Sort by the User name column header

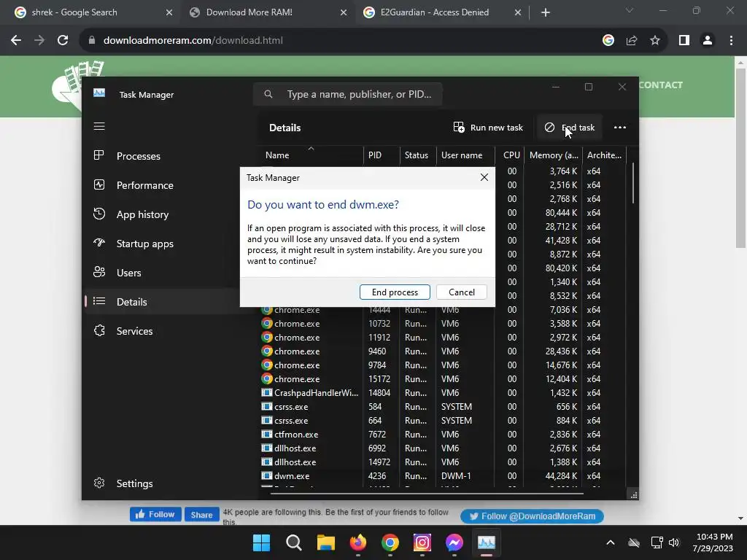point(465,155)
